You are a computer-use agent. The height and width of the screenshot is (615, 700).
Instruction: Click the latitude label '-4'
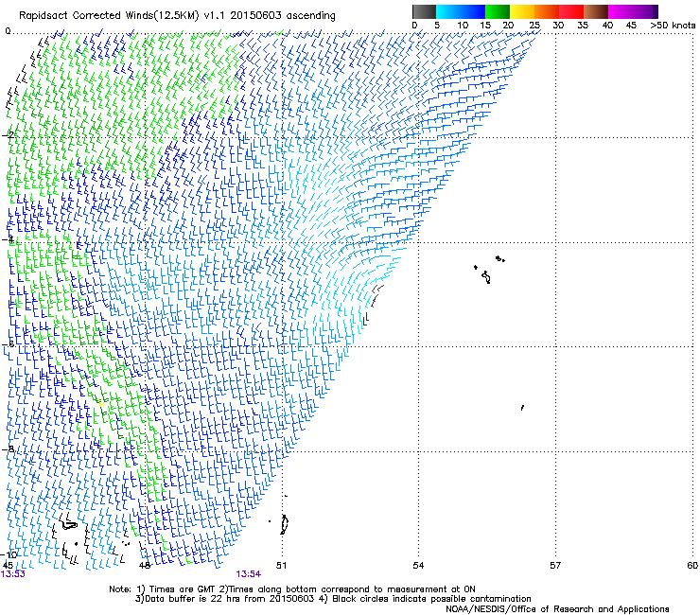point(9,239)
